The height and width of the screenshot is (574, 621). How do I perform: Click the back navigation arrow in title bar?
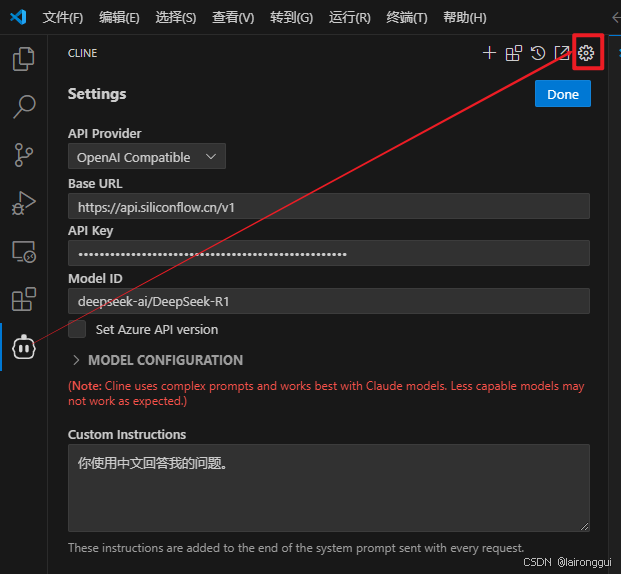[x=616, y=17]
